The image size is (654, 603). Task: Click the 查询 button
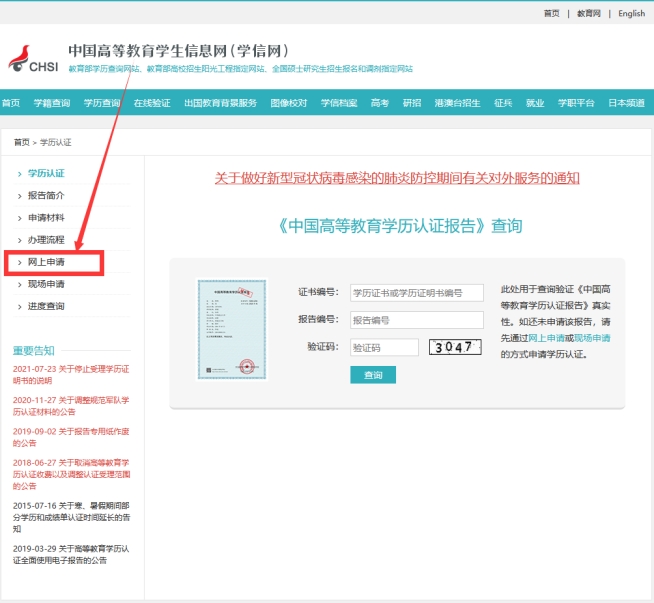pyautogui.click(x=373, y=375)
